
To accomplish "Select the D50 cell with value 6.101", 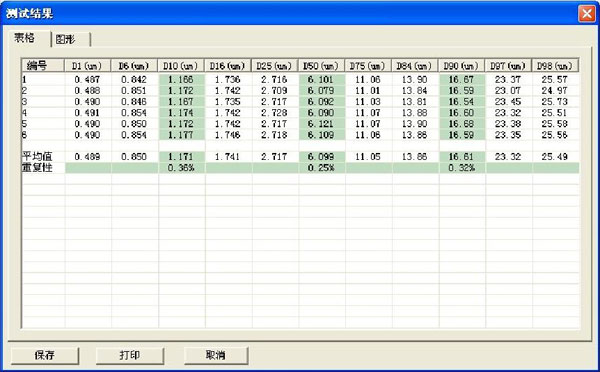I will 321,80.
